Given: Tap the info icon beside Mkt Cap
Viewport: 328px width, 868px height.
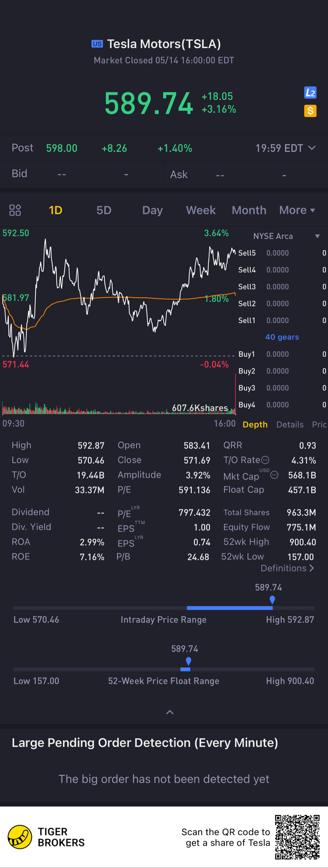Looking at the screenshot, I should coord(274,475).
